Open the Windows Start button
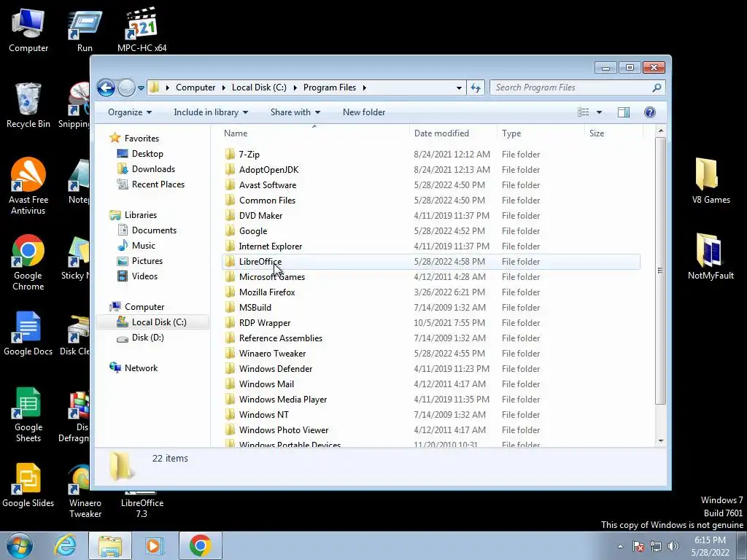 coord(19,545)
